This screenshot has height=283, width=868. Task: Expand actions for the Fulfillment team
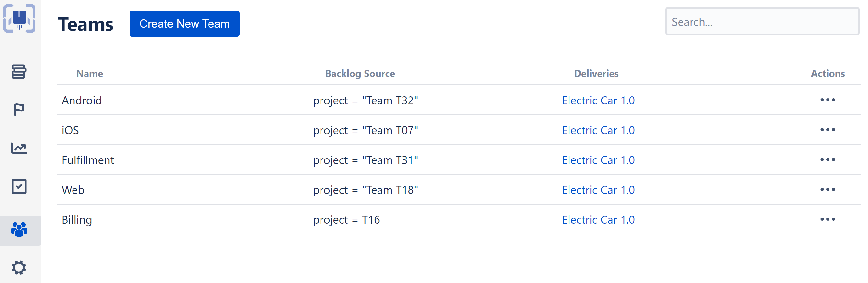pos(828,159)
